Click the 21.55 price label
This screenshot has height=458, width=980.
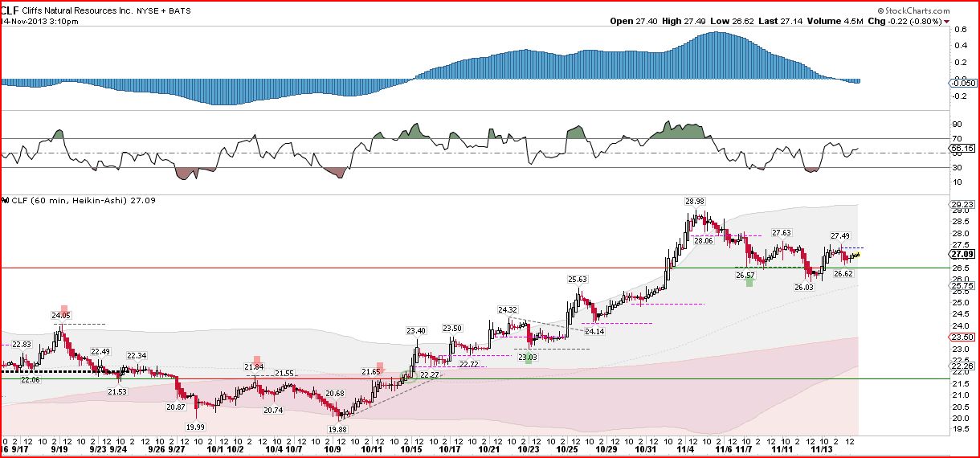(284, 374)
